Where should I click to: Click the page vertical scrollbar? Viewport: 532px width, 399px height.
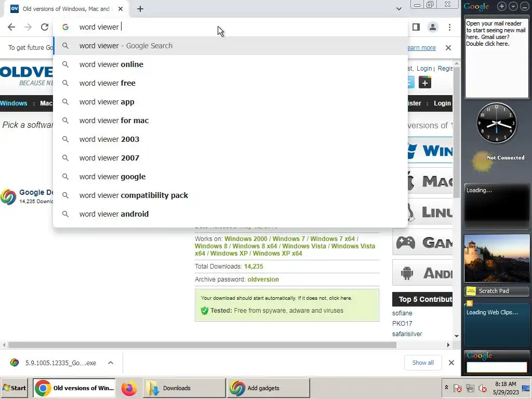click(x=457, y=132)
